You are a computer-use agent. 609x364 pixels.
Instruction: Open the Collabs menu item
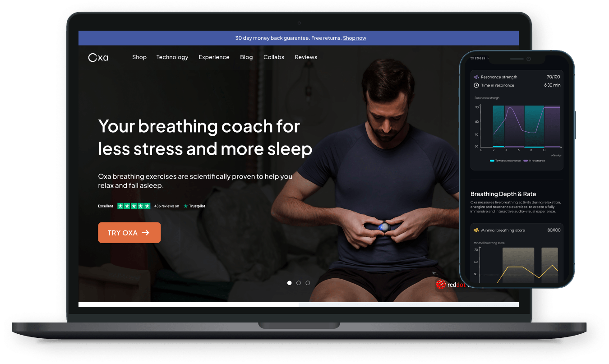coord(274,57)
